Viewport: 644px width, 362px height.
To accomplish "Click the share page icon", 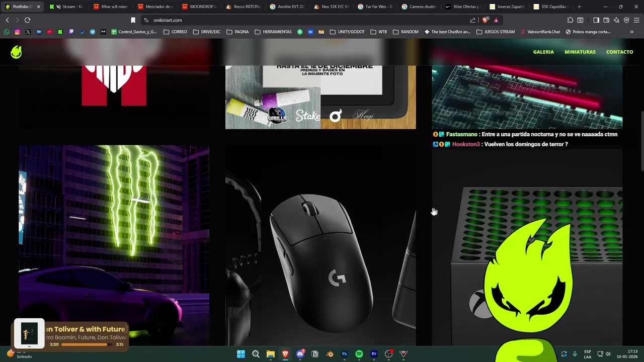I will coord(473,20).
